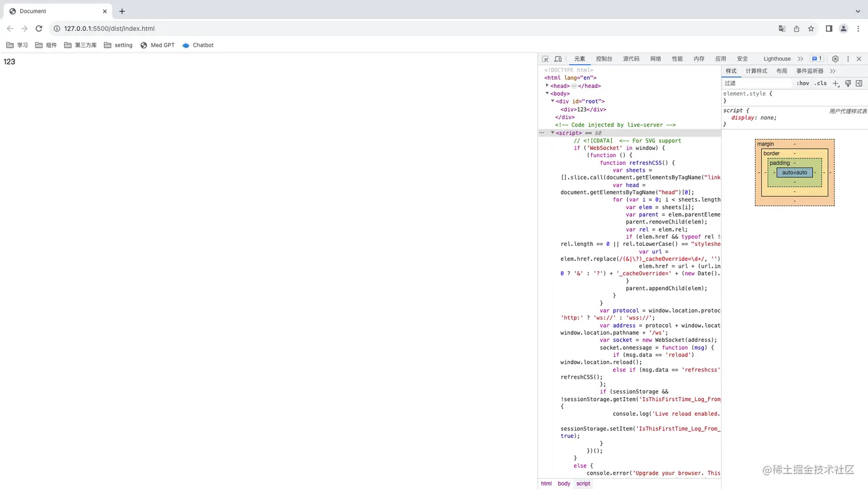Select the script breadcrumb at the bottom
Screen dimensions: 868x489
tap(583, 483)
